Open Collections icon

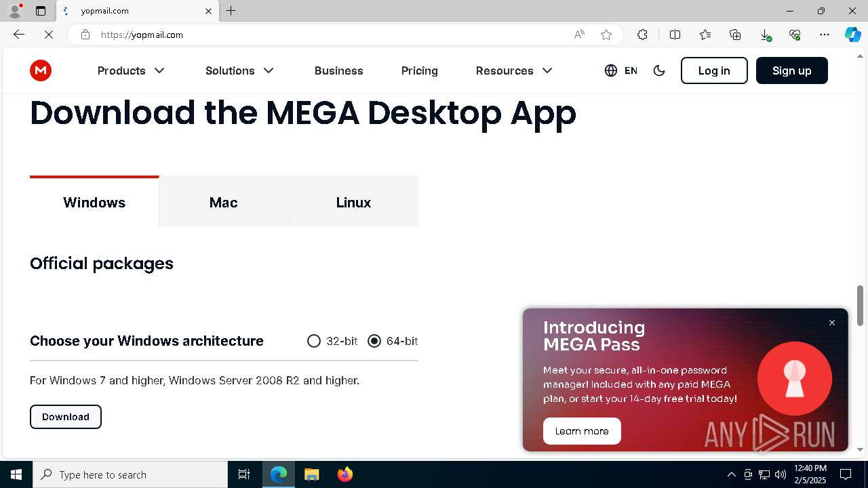735,35
